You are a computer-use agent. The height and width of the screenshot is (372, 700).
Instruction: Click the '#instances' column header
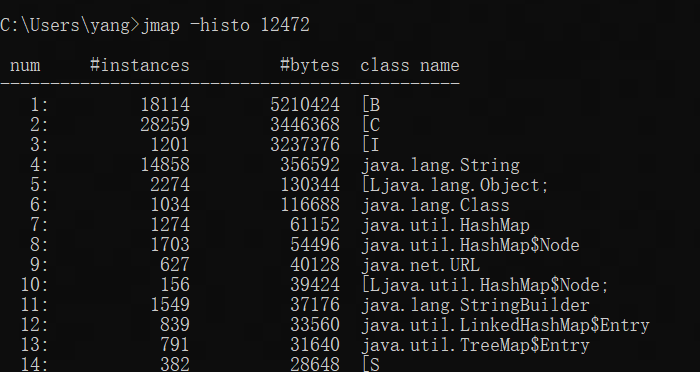(140, 65)
